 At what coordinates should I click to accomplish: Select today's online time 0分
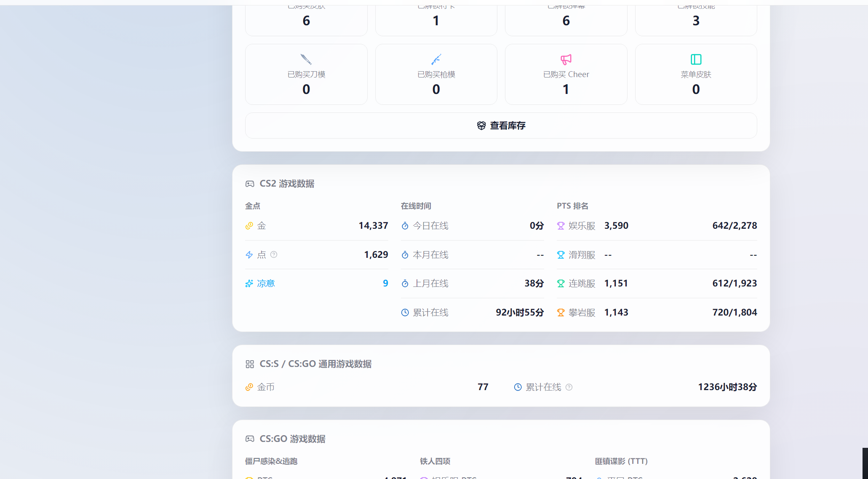[x=537, y=226]
